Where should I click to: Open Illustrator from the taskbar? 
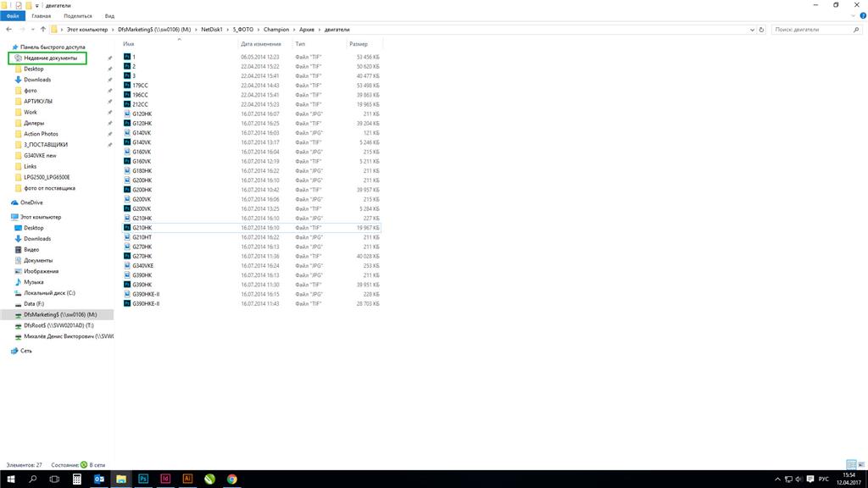(x=187, y=480)
